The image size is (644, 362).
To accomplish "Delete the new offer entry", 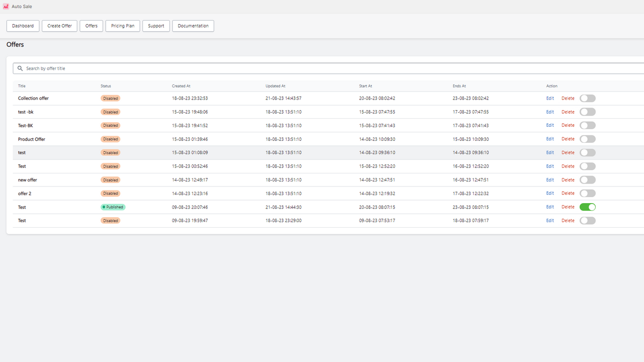I will pos(568,179).
